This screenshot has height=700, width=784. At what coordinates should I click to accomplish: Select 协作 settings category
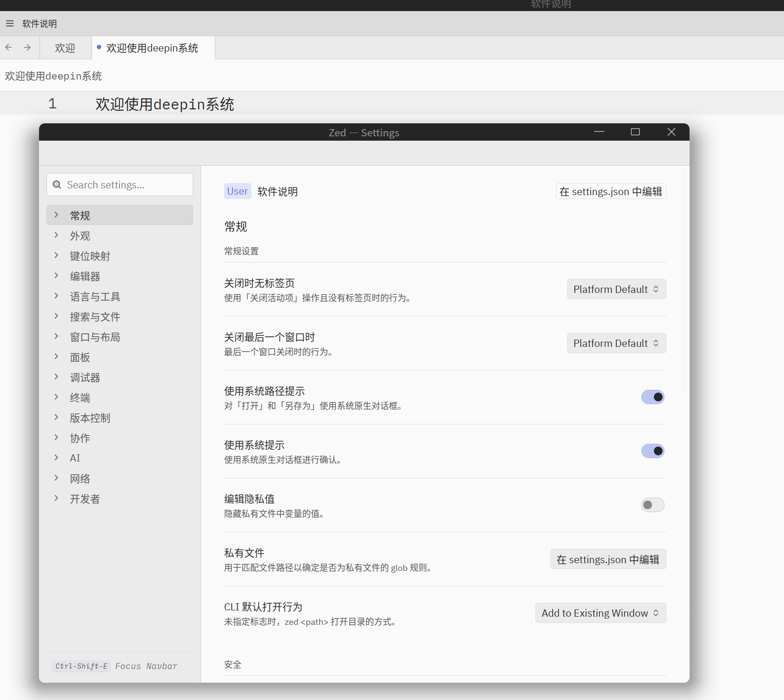(x=120, y=438)
